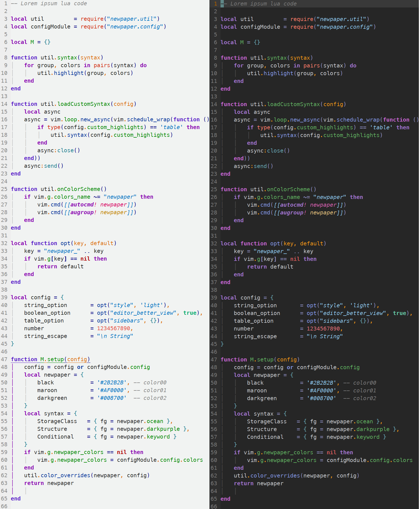Click 'local newpaper = {' in the light pane
This screenshot has width=420, height=509.
point(54,375)
